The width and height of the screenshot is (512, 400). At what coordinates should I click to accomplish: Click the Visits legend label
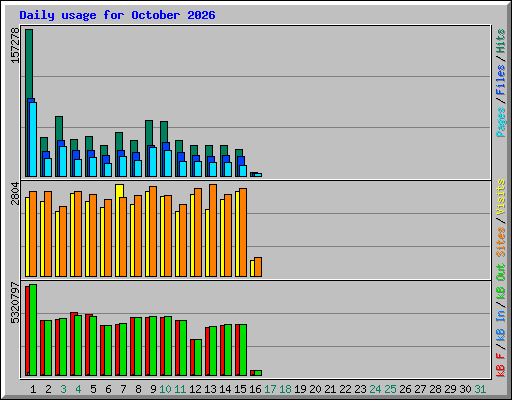click(501, 197)
